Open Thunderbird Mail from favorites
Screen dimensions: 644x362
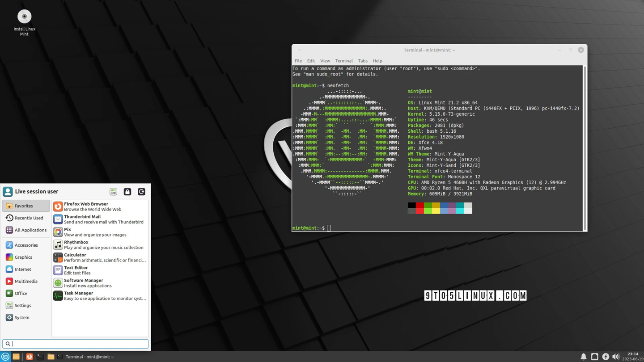(x=100, y=219)
